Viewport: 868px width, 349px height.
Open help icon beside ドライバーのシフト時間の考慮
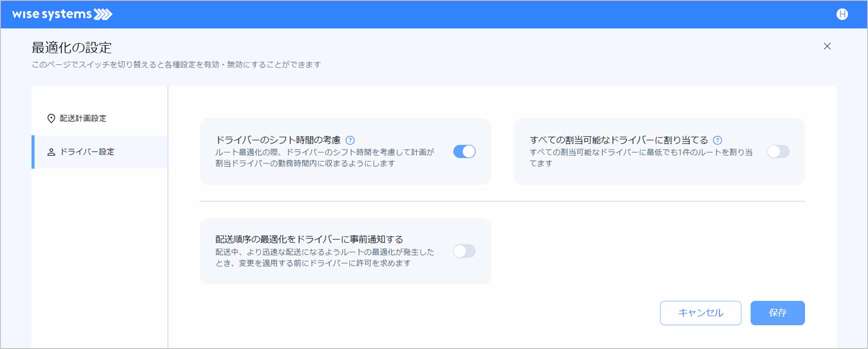point(350,140)
